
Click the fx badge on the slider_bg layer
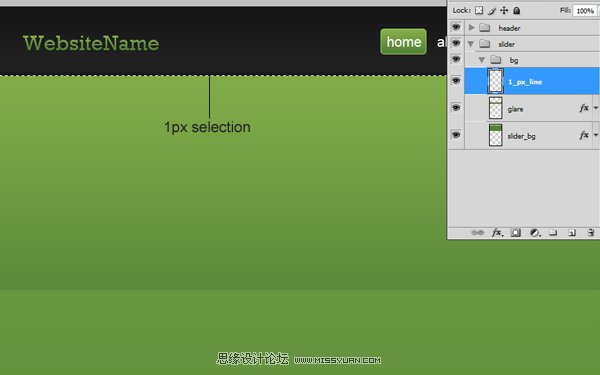click(x=584, y=135)
